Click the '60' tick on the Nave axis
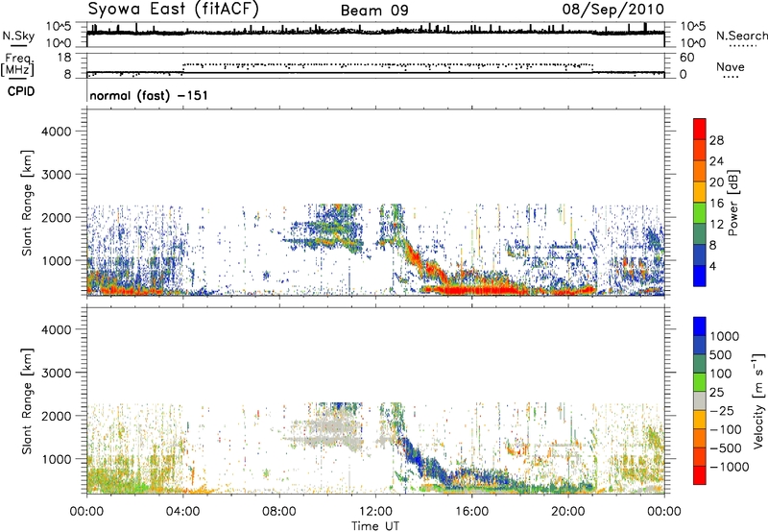768x532 pixels. click(686, 58)
